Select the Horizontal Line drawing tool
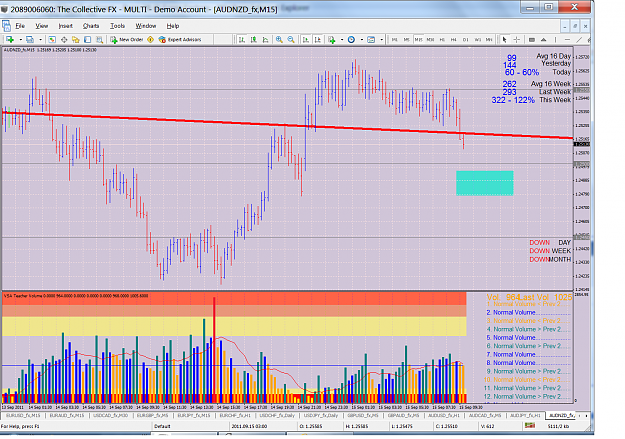This screenshot has width=625, height=439. tap(567, 39)
